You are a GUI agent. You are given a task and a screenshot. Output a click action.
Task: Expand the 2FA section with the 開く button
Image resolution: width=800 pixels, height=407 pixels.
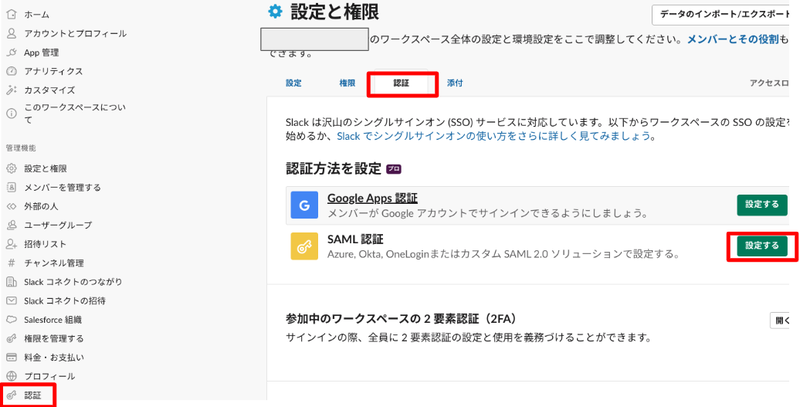click(780, 321)
